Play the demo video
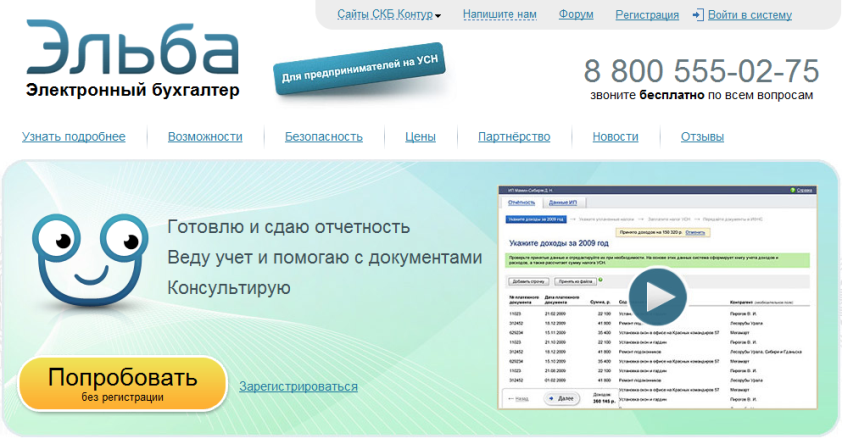The height and width of the screenshot is (444, 842). 657,297
